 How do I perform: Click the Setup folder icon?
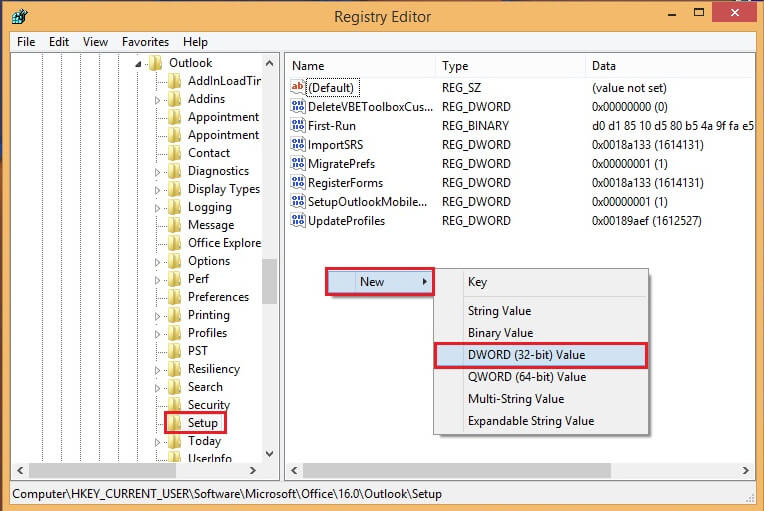click(x=174, y=423)
